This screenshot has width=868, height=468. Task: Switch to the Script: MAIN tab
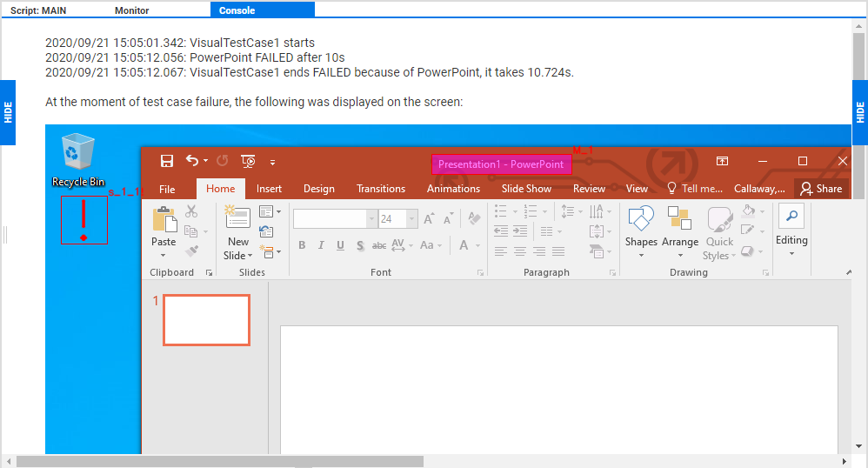pyautogui.click(x=38, y=10)
